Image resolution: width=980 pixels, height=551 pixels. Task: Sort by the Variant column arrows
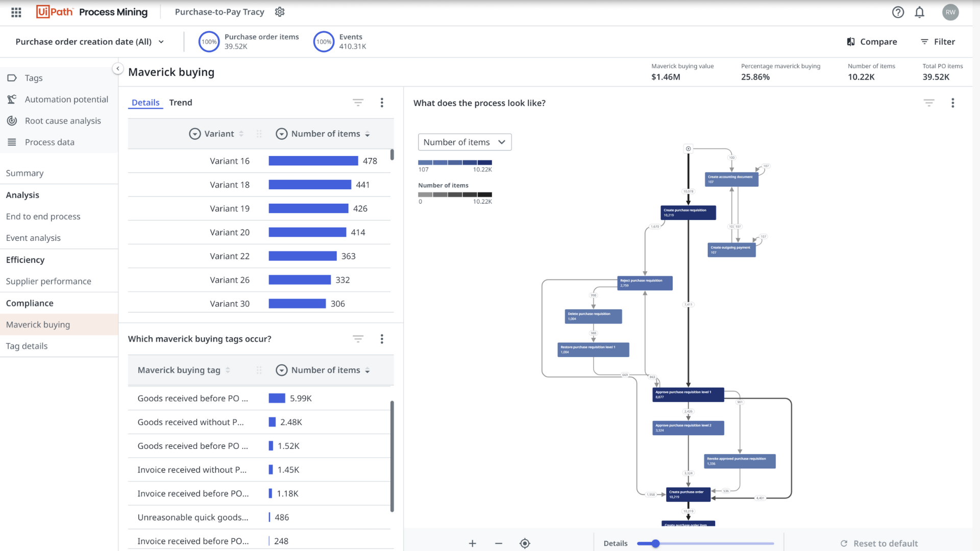(241, 134)
